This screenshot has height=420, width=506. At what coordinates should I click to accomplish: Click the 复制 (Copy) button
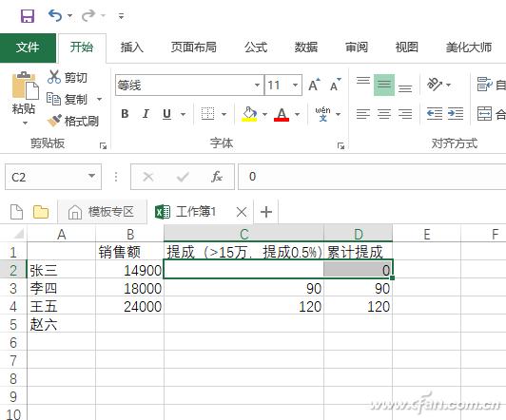pyautogui.click(x=67, y=99)
